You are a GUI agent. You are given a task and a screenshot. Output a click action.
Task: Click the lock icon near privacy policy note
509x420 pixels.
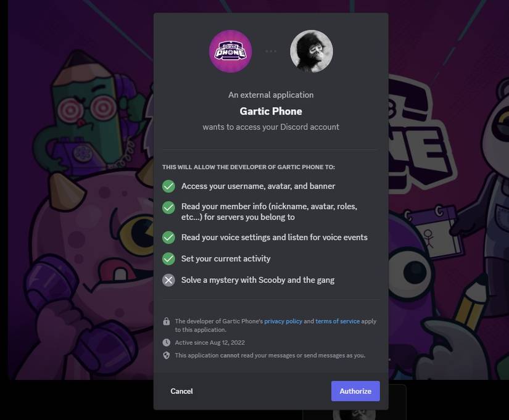pyautogui.click(x=165, y=320)
